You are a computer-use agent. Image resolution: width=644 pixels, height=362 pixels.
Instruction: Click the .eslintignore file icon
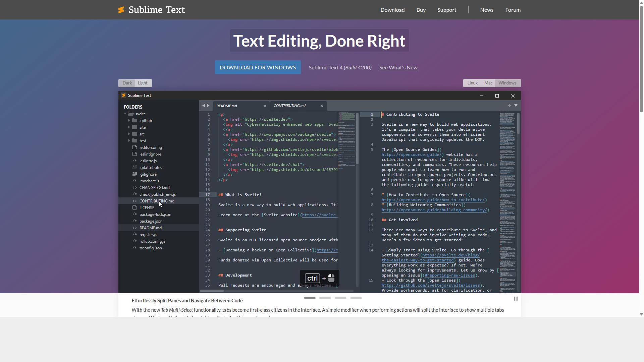pos(135,154)
